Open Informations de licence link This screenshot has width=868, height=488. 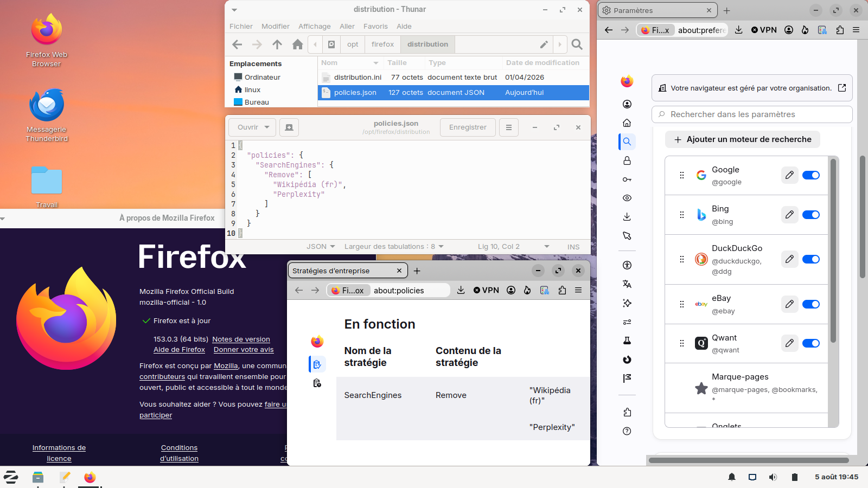[x=59, y=453]
